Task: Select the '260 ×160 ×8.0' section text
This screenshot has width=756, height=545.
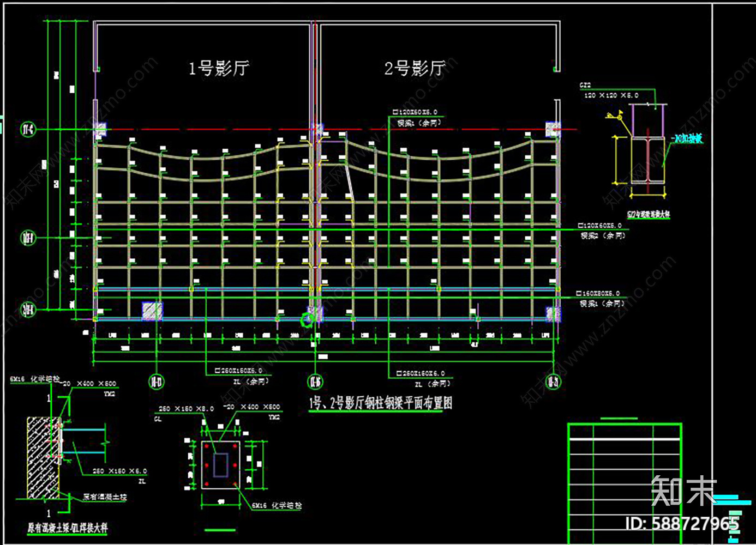Action: (186, 408)
